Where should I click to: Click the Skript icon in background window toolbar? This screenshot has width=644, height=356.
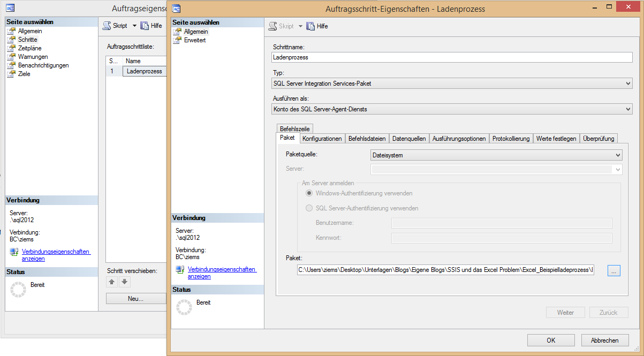(x=107, y=26)
